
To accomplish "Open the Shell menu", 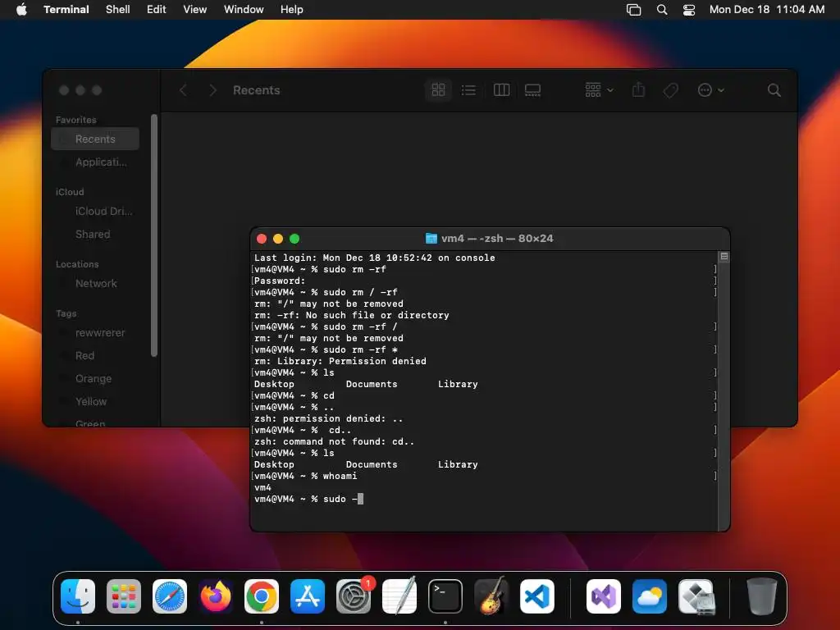I will click(118, 10).
